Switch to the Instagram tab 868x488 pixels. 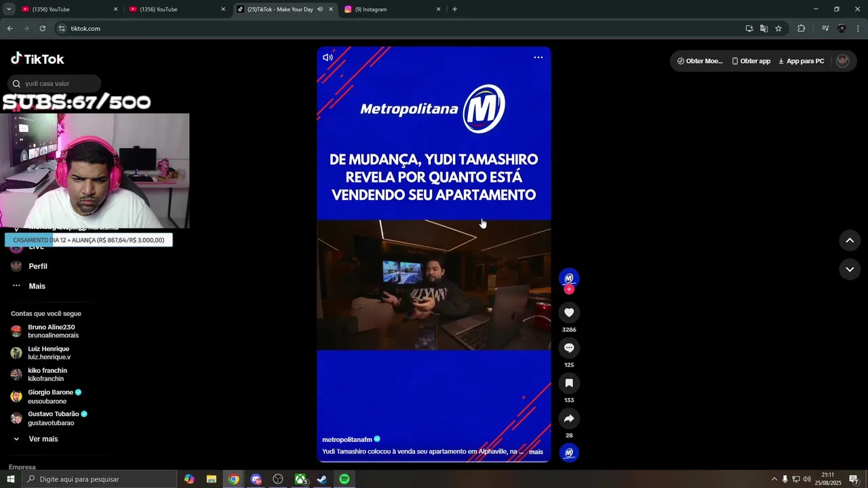tap(392, 9)
